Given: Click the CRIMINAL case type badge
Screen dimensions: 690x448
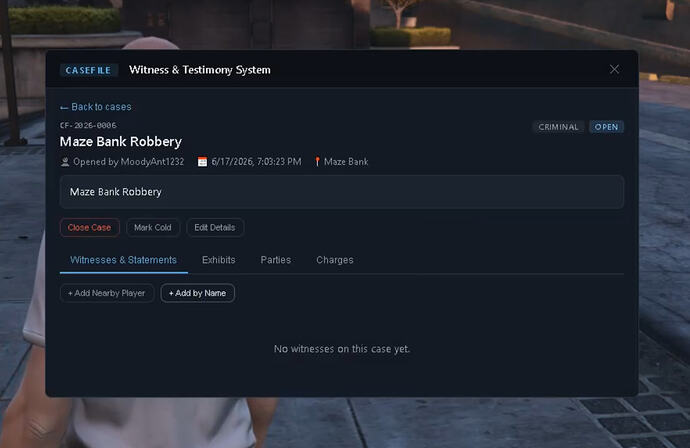Looking at the screenshot, I should click(x=558, y=127).
